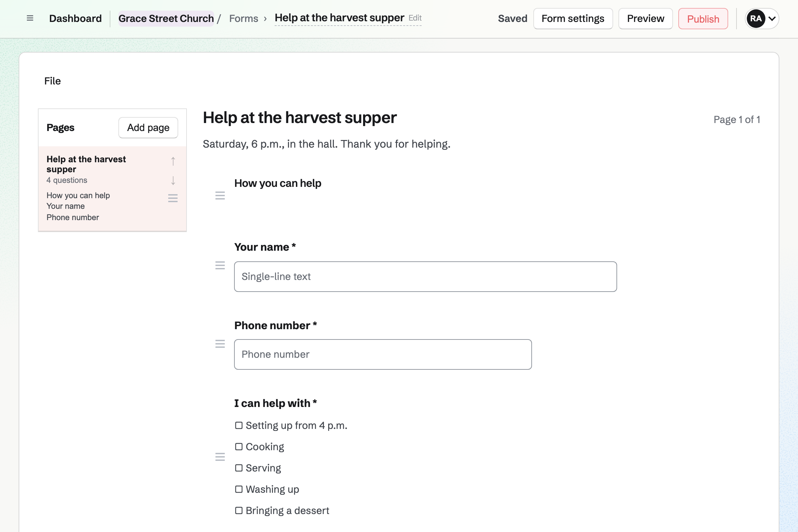This screenshot has width=798, height=532.
Task: Grab drag handle beside Your name field
Action: [220, 265]
